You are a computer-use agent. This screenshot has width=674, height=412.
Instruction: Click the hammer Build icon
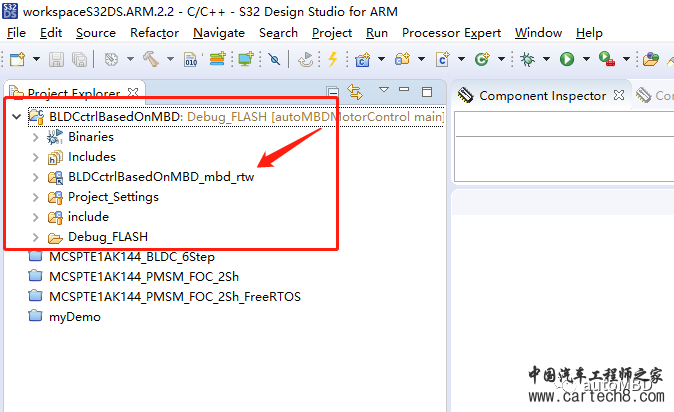[x=151, y=59]
